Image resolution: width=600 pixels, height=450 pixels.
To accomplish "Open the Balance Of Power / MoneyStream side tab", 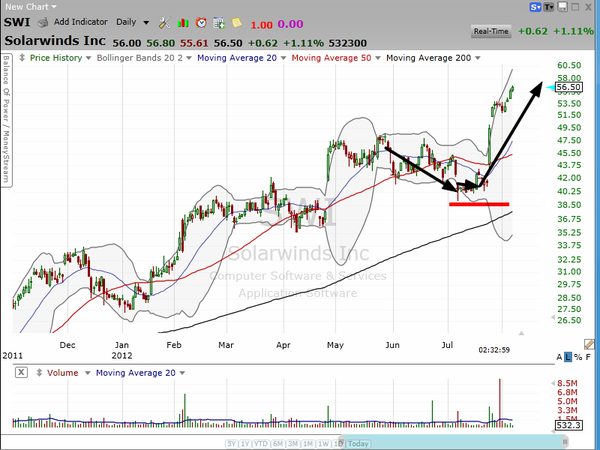I will [x=6, y=120].
